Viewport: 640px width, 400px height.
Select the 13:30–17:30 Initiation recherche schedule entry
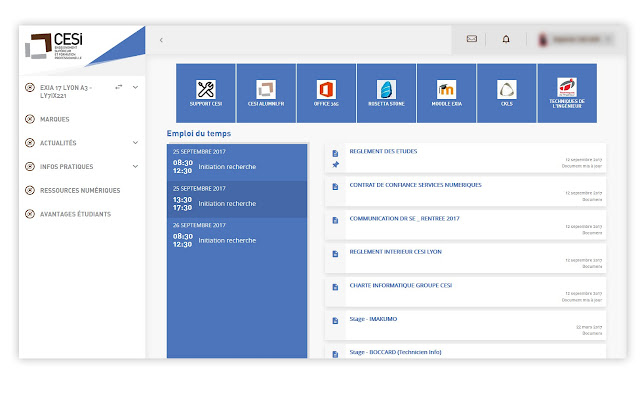[237, 199]
